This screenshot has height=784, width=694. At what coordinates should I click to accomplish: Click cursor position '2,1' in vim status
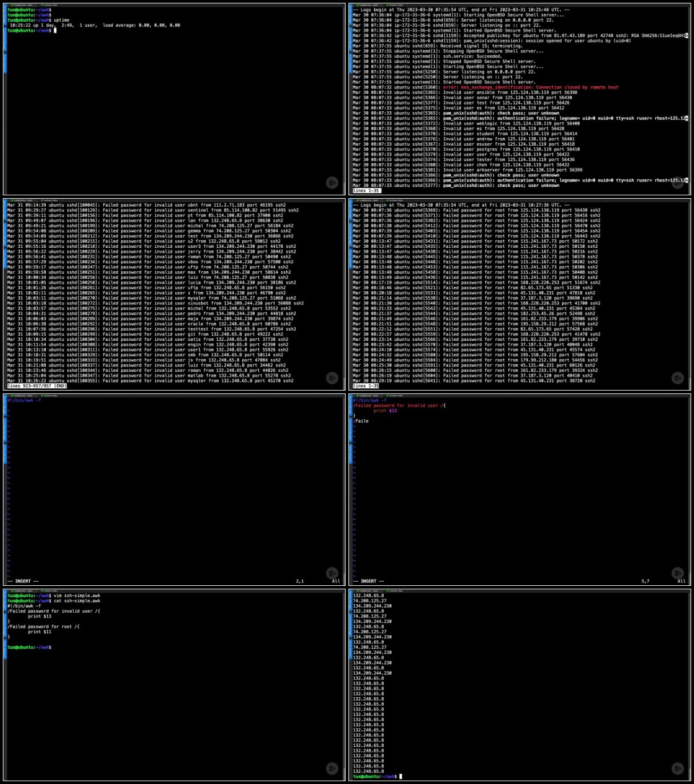[300, 581]
